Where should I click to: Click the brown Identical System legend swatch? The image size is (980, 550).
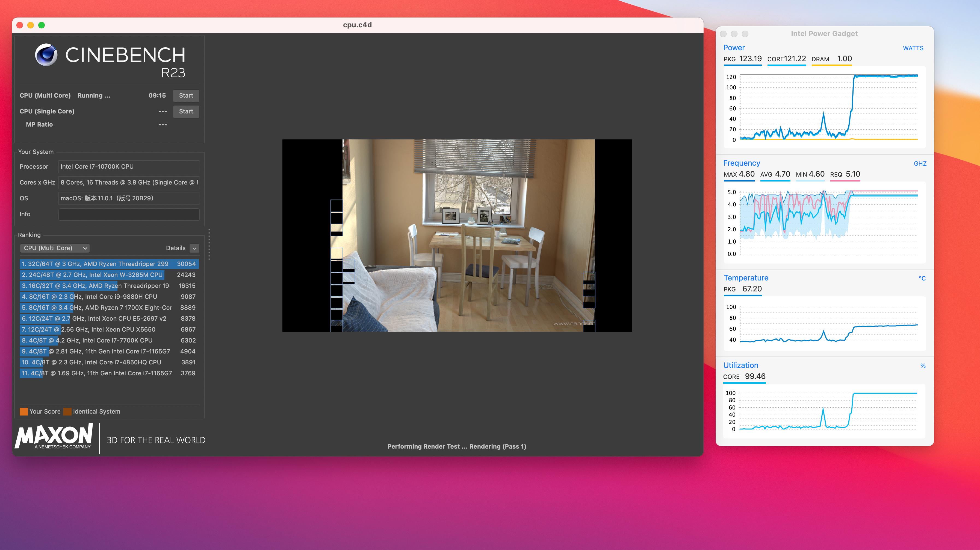coord(67,411)
